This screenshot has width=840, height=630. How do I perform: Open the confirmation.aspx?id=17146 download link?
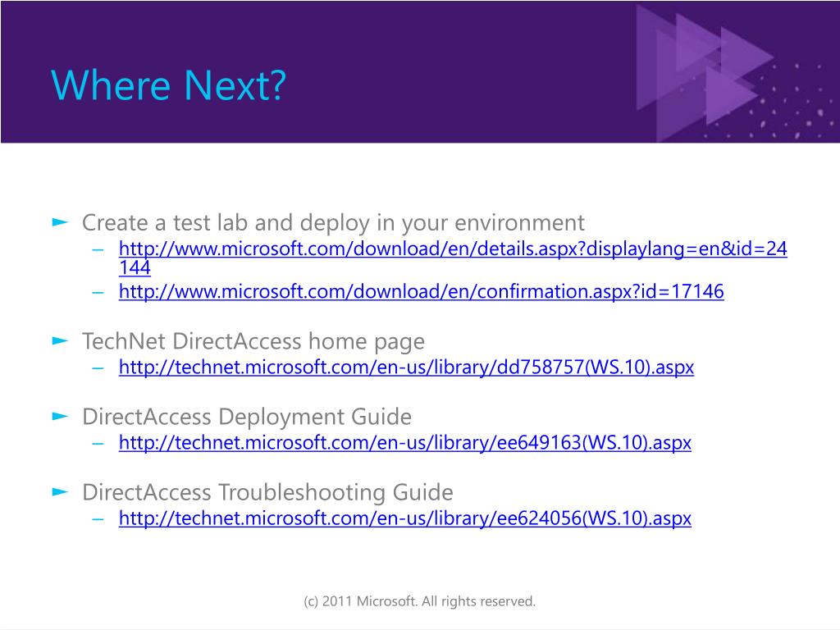(421, 291)
